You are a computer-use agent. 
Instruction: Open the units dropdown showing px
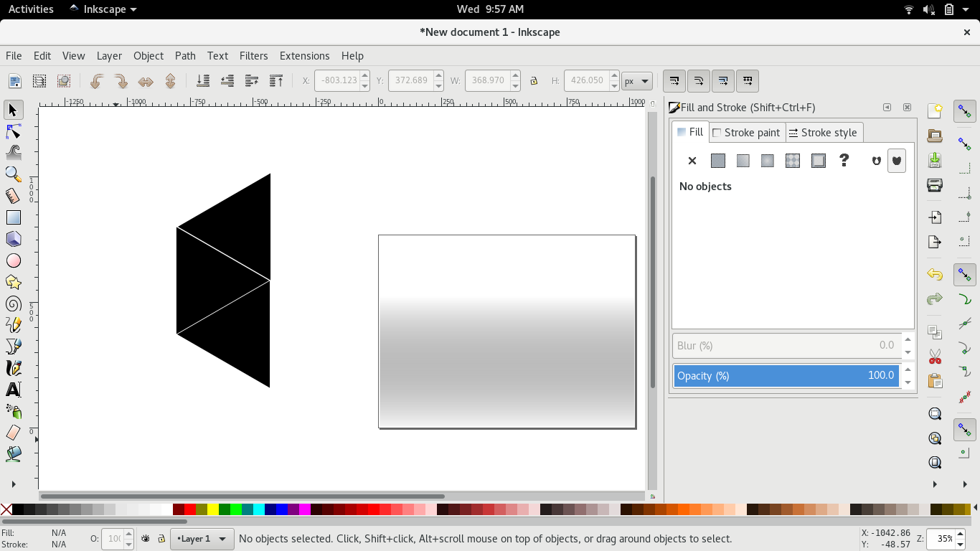coord(637,80)
